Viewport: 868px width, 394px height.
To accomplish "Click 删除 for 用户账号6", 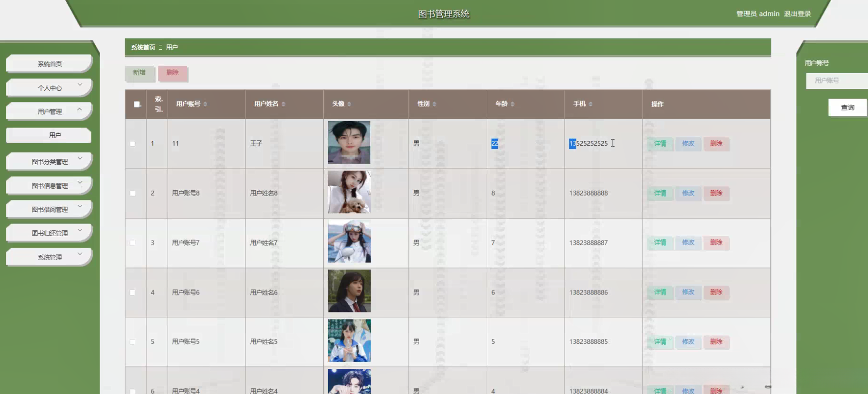I will tap(716, 292).
